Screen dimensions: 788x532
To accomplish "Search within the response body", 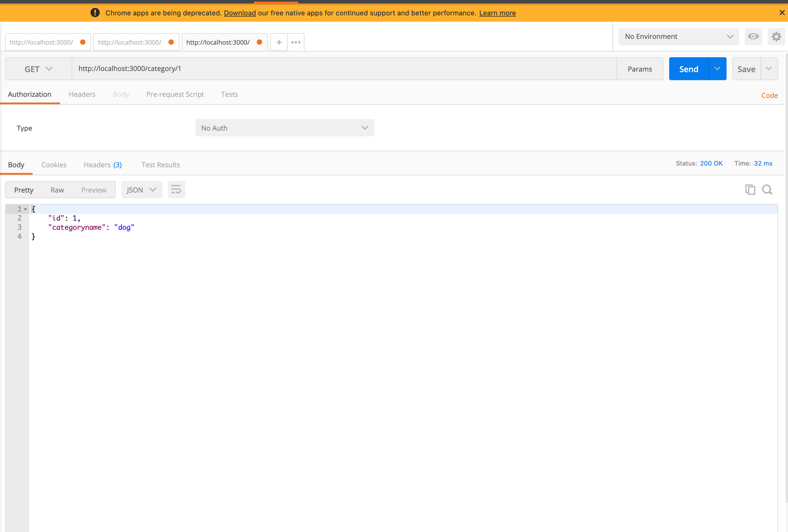I will point(767,190).
